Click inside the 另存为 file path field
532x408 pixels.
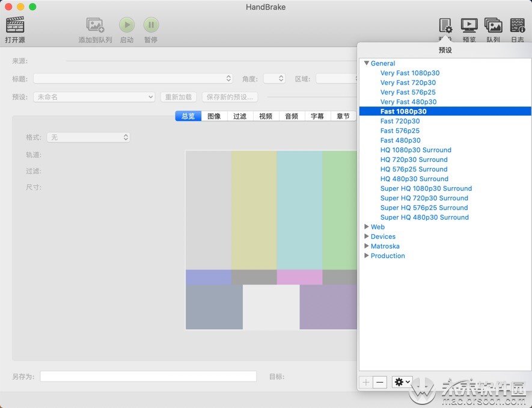point(147,376)
